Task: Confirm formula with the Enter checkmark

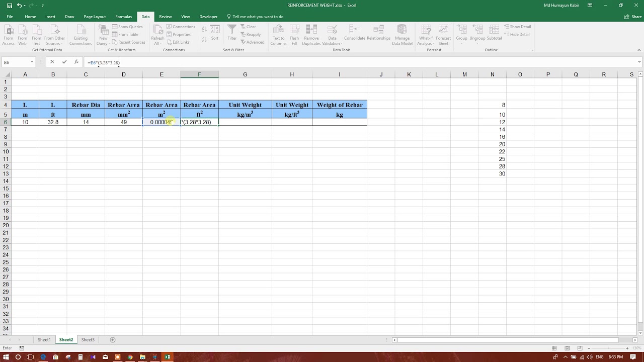Action: tap(64, 62)
